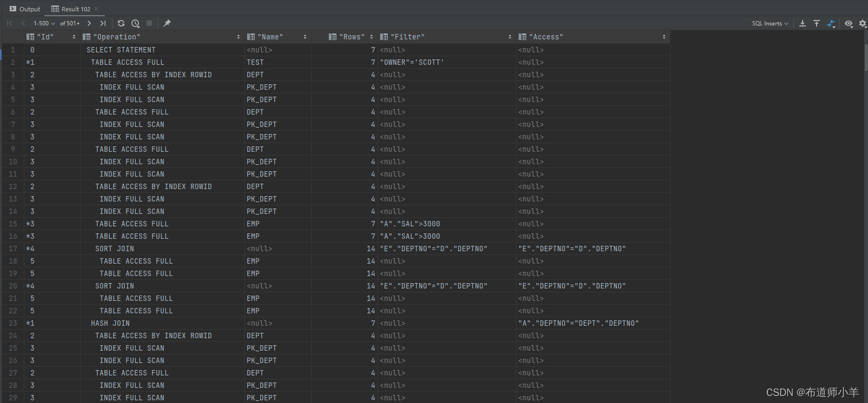This screenshot has height=403, width=868.
Task: Reload the result set
Action: coord(121,23)
